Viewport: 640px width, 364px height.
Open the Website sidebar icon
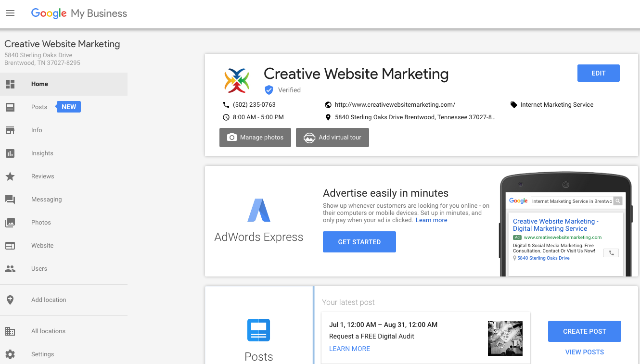(10, 245)
